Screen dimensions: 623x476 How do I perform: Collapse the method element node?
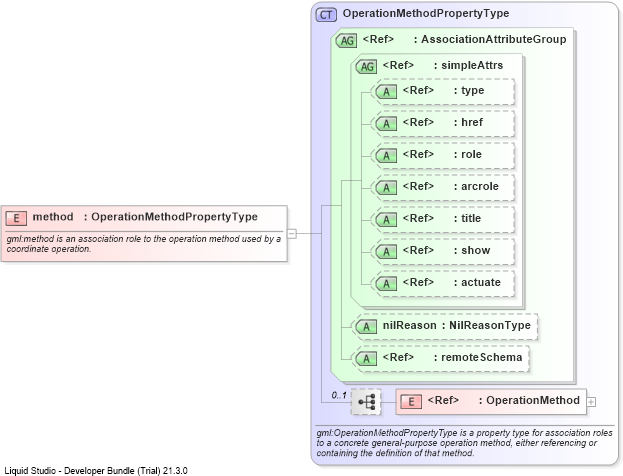(x=292, y=234)
